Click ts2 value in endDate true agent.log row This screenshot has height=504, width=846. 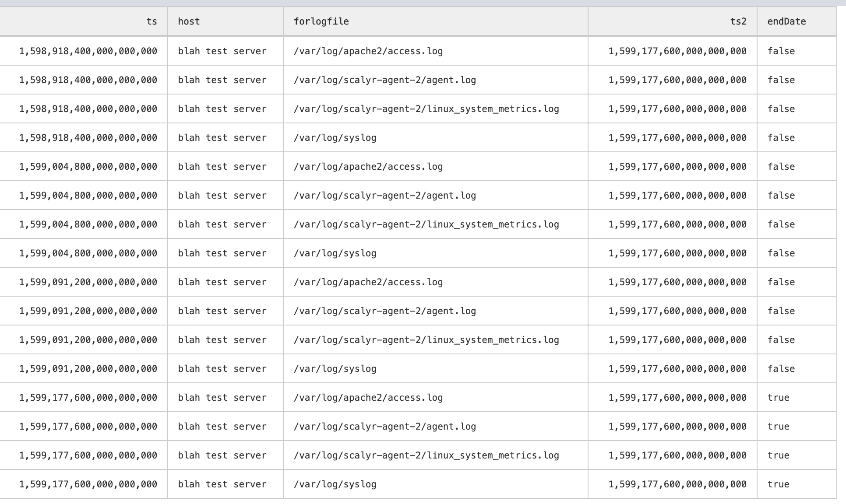click(677, 427)
